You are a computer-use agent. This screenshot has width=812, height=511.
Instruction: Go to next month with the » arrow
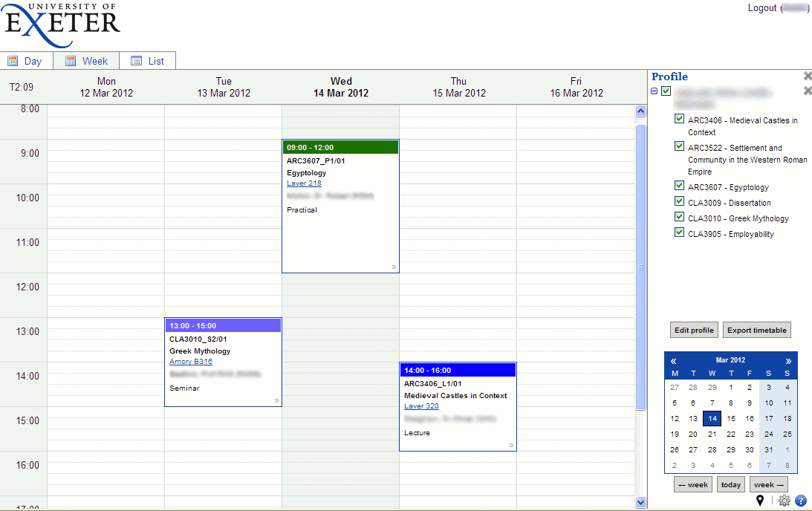tap(787, 359)
